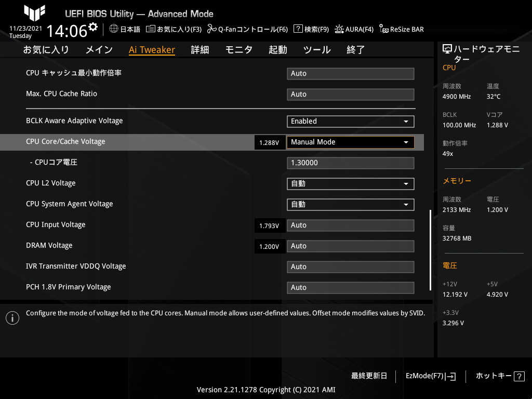The width and height of the screenshot is (532, 399).
Task: Click BCLK Aware Adaptive Voltage label
Action: point(74,121)
